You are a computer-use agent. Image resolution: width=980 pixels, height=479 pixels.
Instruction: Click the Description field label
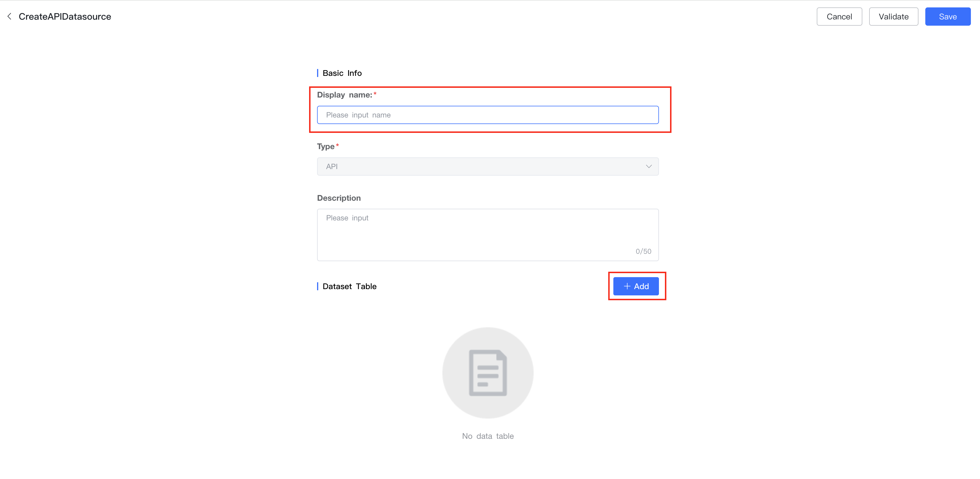[339, 198]
